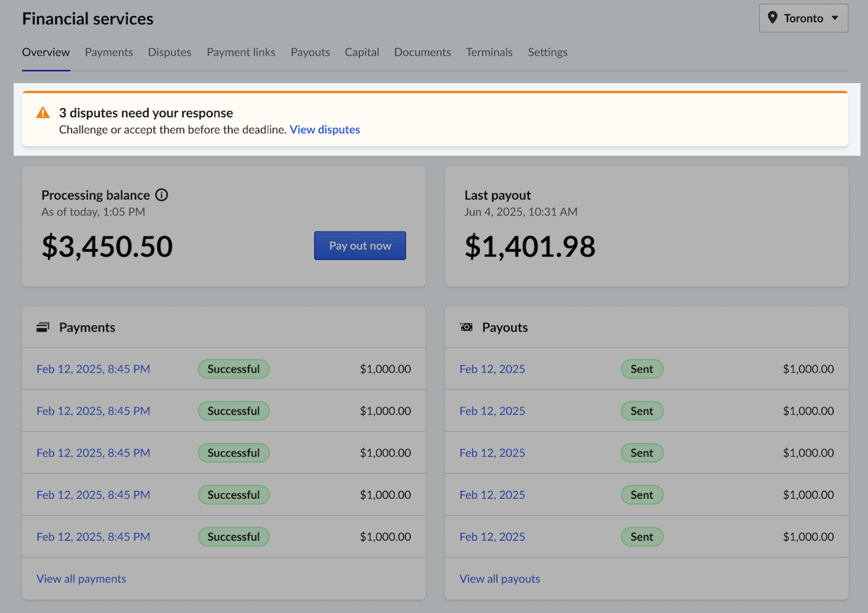Open the first payment dated Feb 12, 2025
The width and height of the screenshot is (868, 613).
click(93, 369)
